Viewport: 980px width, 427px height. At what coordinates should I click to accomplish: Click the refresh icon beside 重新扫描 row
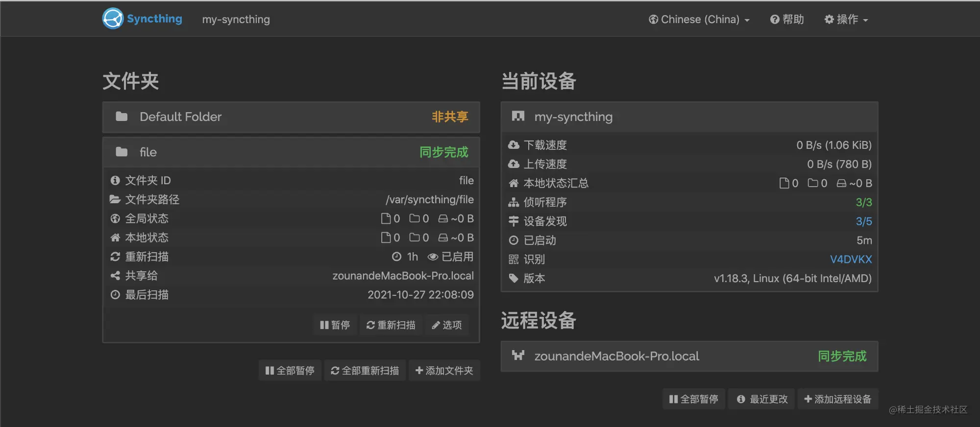[x=115, y=257]
